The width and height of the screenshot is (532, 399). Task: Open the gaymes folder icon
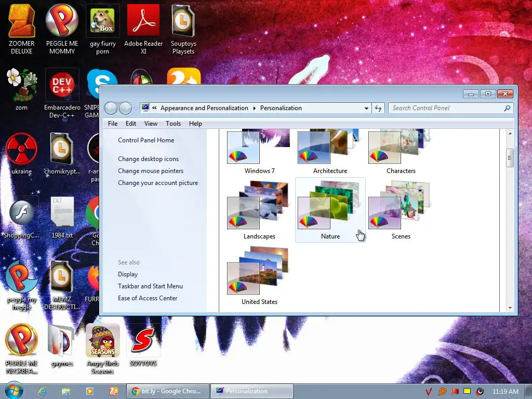click(x=62, y=345)
